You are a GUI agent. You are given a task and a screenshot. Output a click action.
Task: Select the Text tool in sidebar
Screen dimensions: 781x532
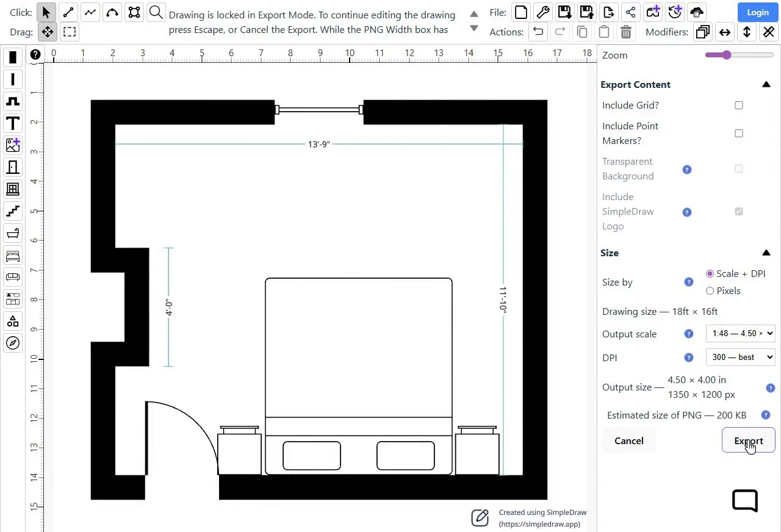click(x=13, y=123)
